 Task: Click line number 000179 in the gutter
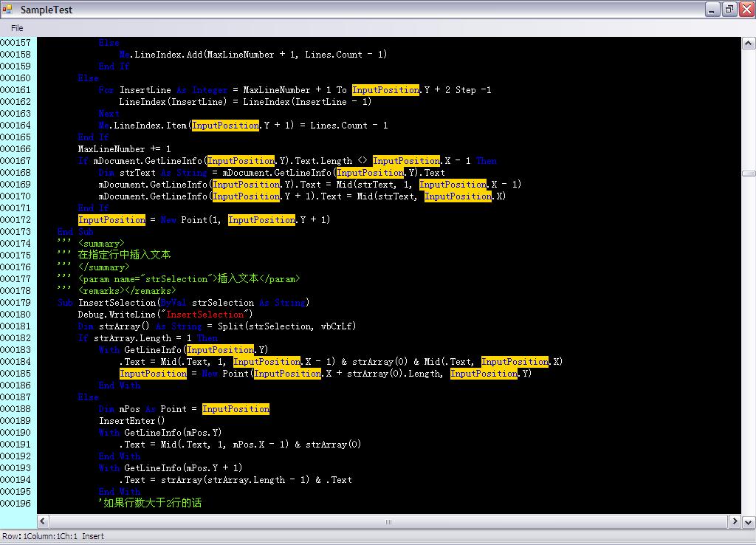click(x=16, y=303)
